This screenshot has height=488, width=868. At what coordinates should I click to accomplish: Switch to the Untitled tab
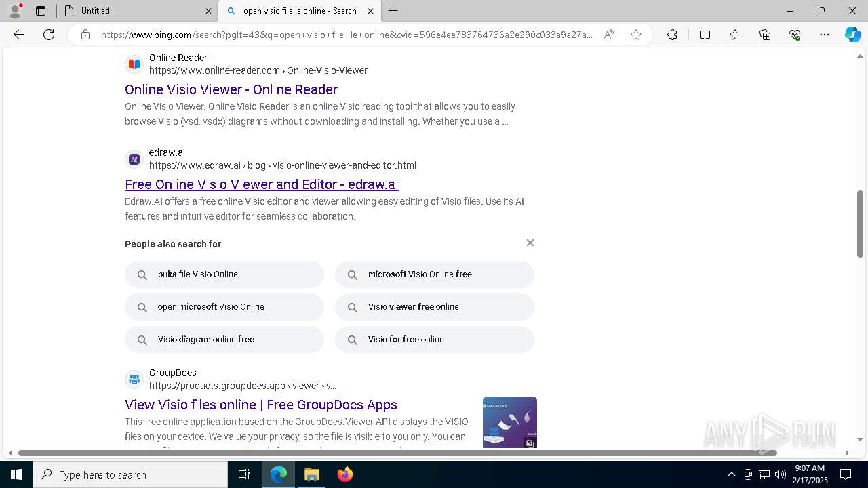(x=138, y=11)
